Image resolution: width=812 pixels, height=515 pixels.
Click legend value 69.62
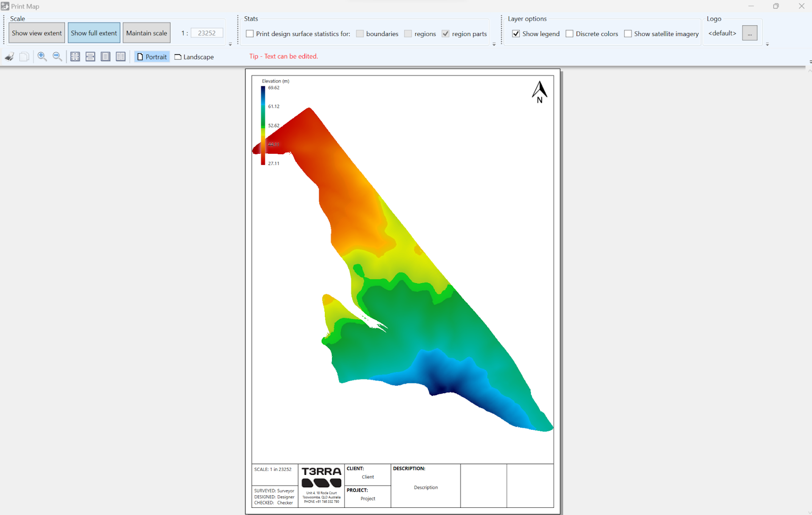coord(274,88)
